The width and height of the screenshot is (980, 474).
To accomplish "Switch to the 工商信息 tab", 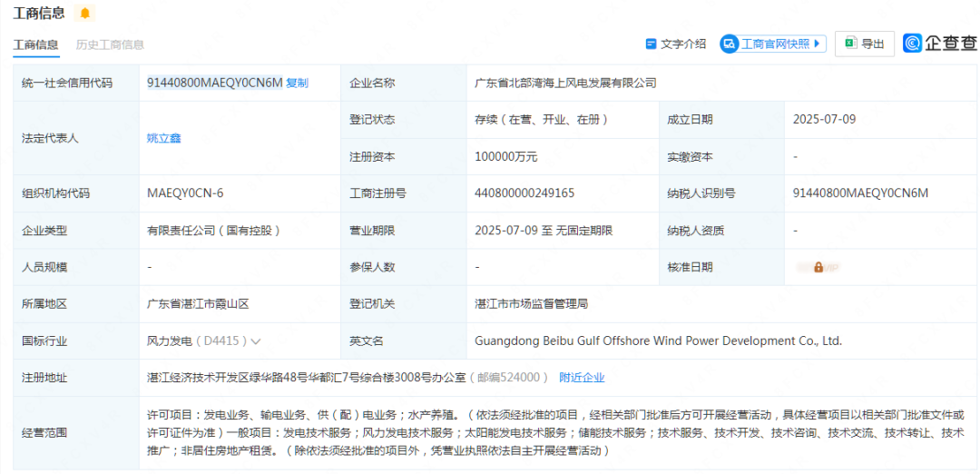I will [x=36, y=44].
